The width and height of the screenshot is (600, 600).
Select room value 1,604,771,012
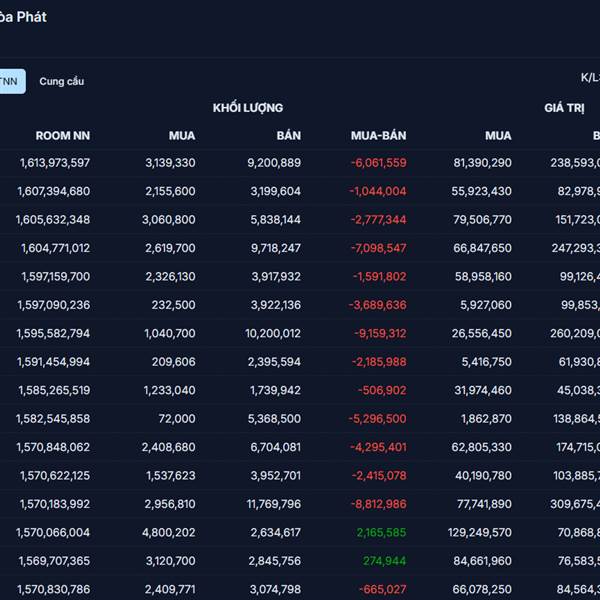(x=55, y=248)
